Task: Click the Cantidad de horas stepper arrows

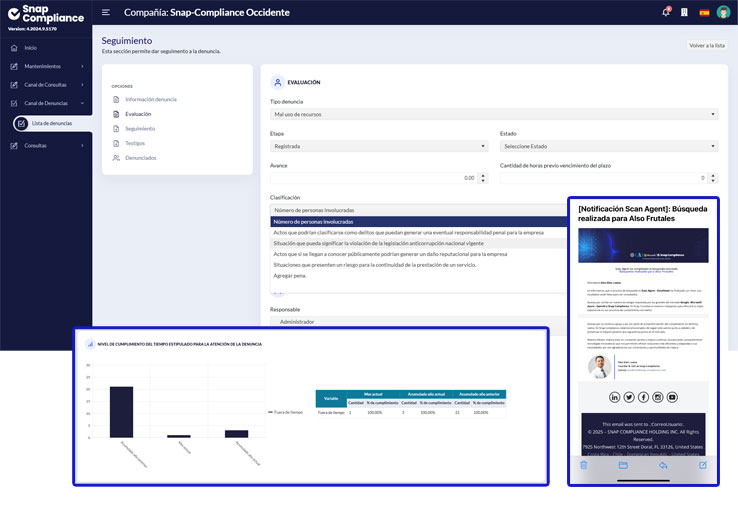Action: 713,178
